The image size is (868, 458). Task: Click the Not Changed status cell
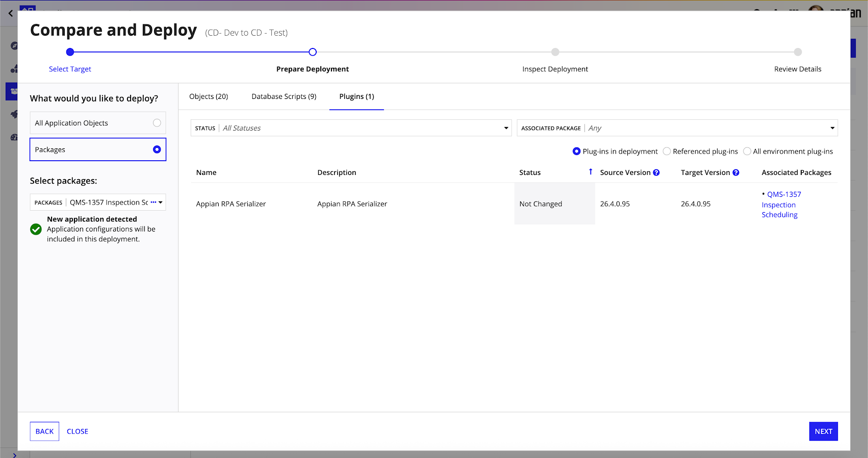click(x=555, y=204)
